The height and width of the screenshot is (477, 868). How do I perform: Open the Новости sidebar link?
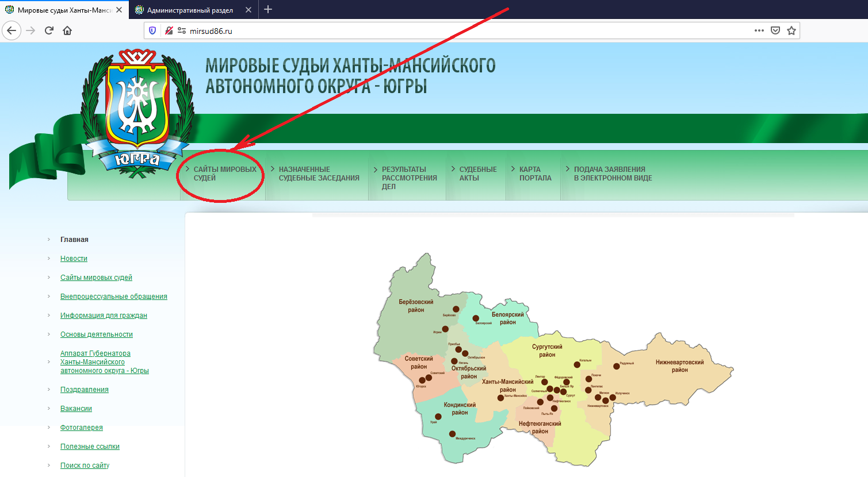click(x=74, y=259)
